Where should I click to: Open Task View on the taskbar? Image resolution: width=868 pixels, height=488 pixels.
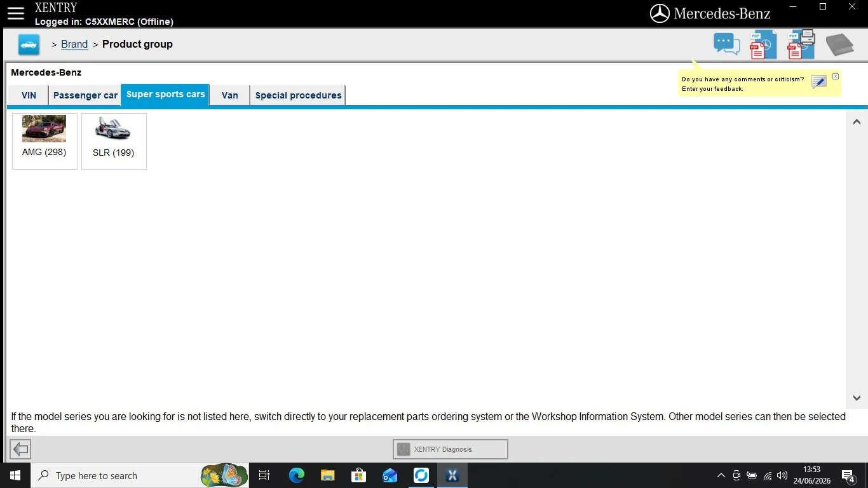click(264, 475)
